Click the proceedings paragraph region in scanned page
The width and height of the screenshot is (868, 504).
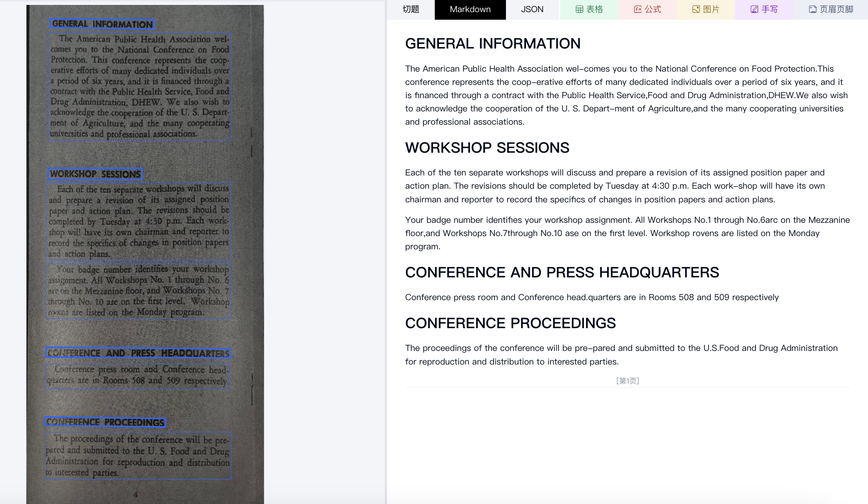point(138,456)
